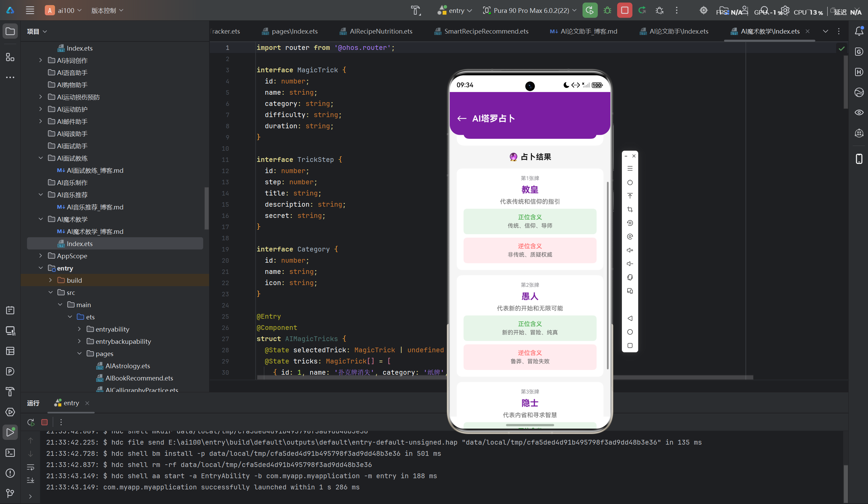The width and height of the screenshot is (868, 504).
Task: Expand the AppScope folder
Action: click(41, 256)
